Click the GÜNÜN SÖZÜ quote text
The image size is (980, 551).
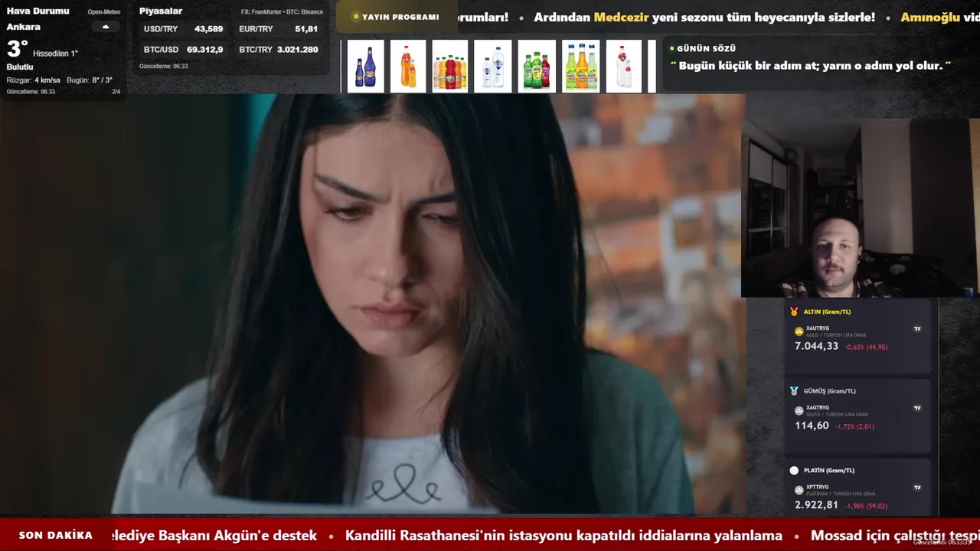tap(810, 66)
